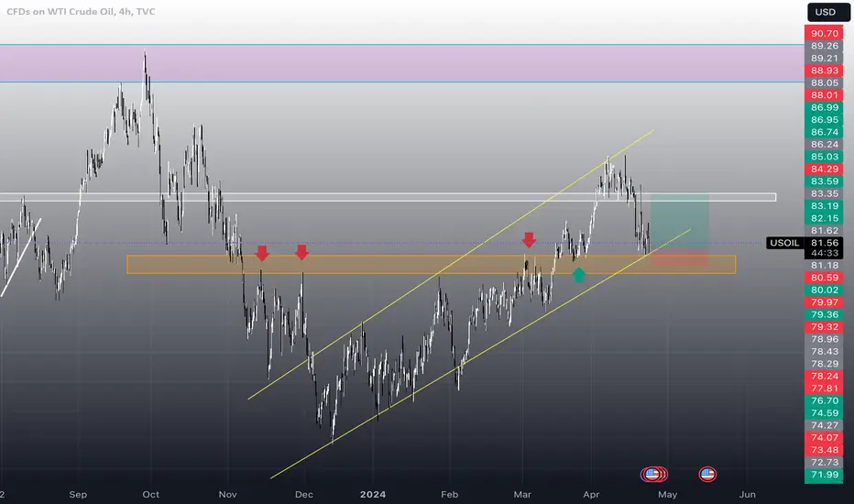Click the 88.93 red price label
This screenshot has height=504, width=854.
pyautogui.click(x=825, y=71)
